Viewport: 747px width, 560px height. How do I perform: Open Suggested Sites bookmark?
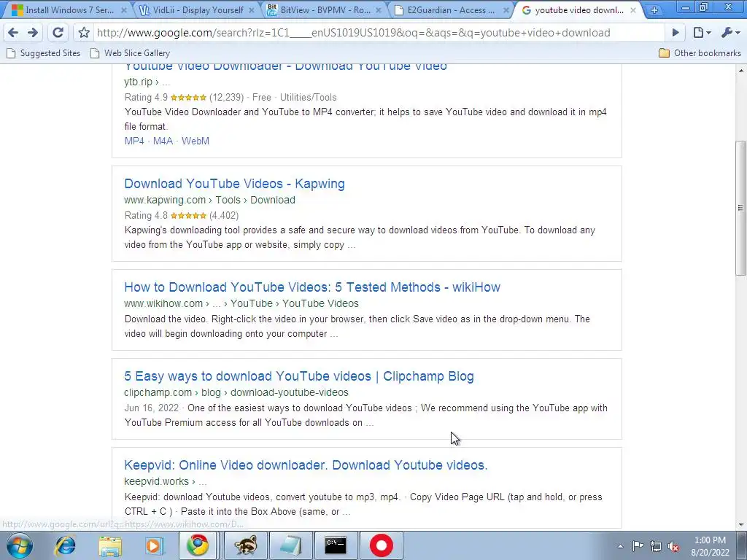(44, 52)
